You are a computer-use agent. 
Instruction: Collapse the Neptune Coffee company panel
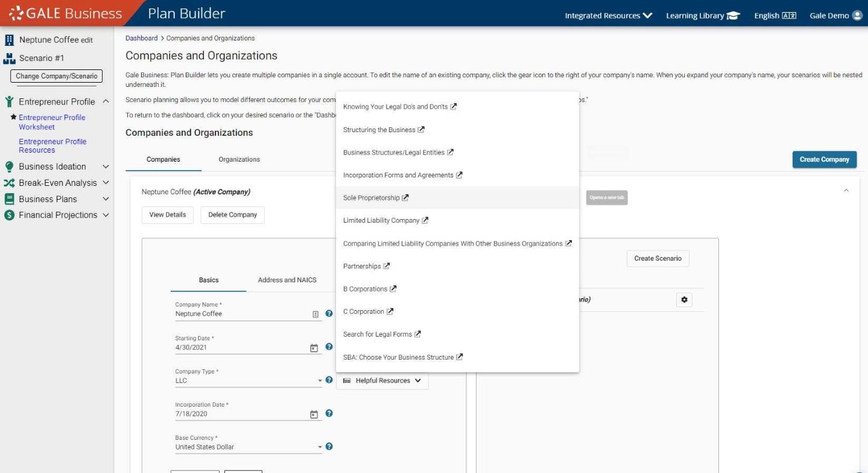pyautogui.click(x=846, y=191)
